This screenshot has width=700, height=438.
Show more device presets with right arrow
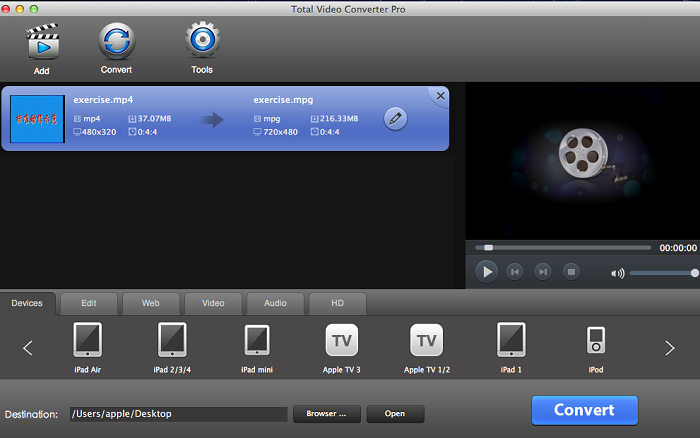670,348
